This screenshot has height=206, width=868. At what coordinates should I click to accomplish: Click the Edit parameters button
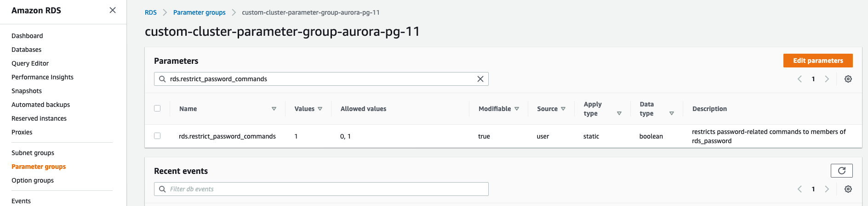818,61
